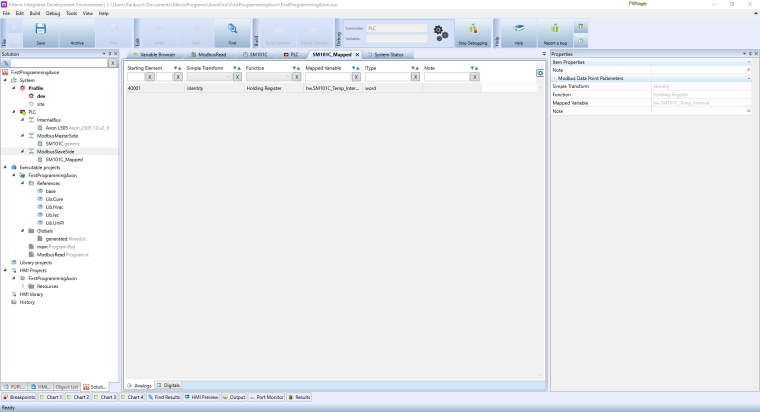Open the Port Monitor panel tab
This screenshot has height=412, width=760.
coord(266,397)
